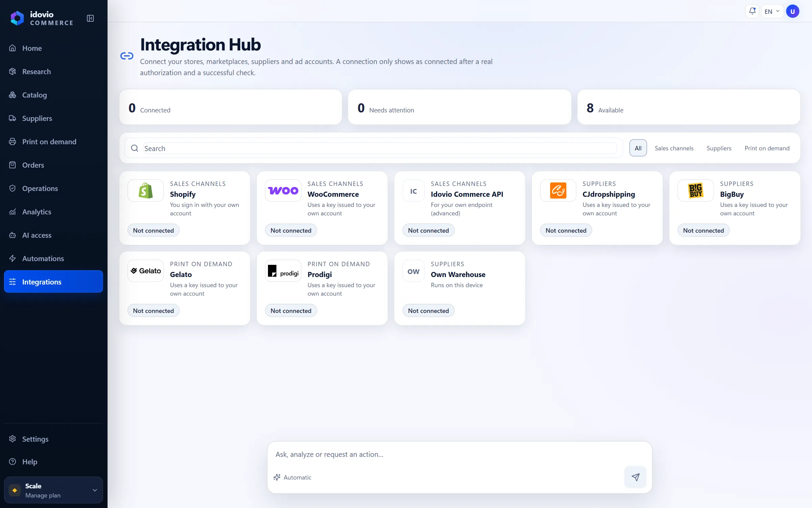Click the search magnifier icon
This screenshot has width=812, height=508.
point(135,148)
